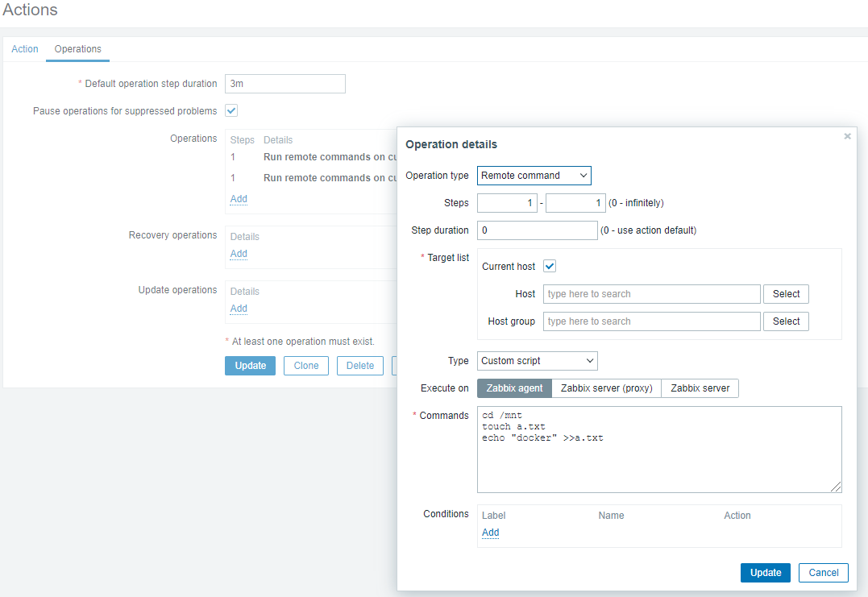
Task: Click Select beside Host group field
Action: [785, 321]
